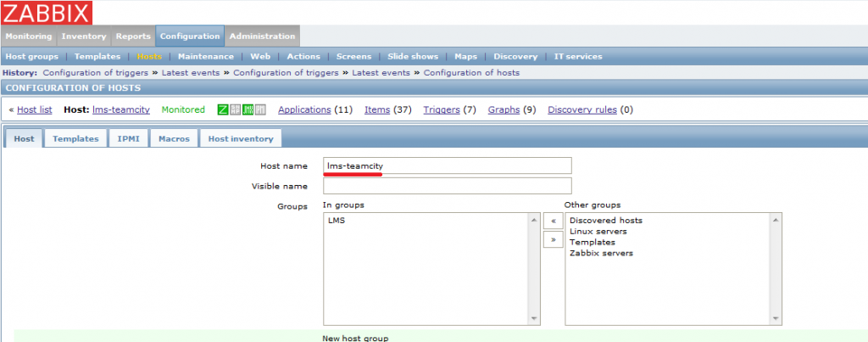Click the » move-to-Other-groups button
Image resolution: width=868 pixels, height=342 pixels.
(553, 239)
